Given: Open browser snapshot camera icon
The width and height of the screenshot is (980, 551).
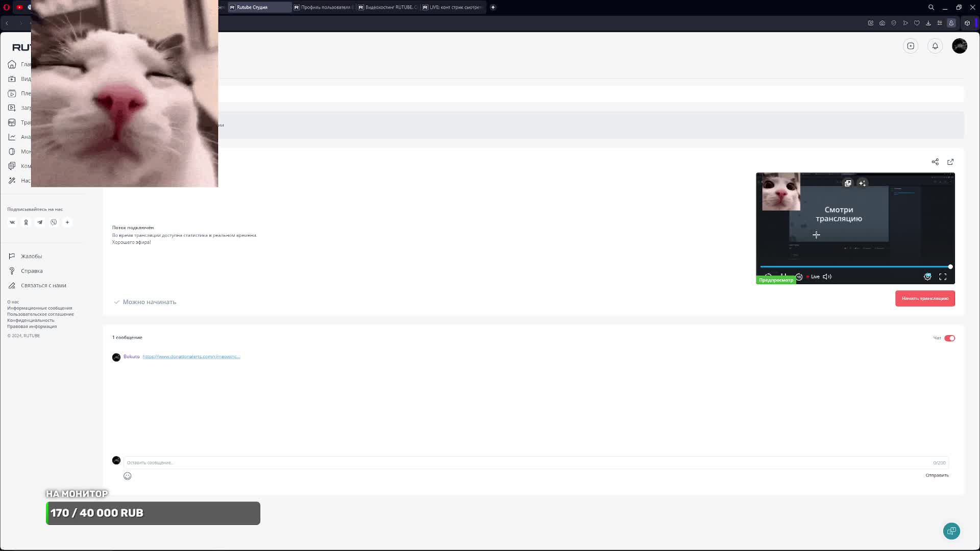Looking at the screenshot, I should tap(882, 23).
